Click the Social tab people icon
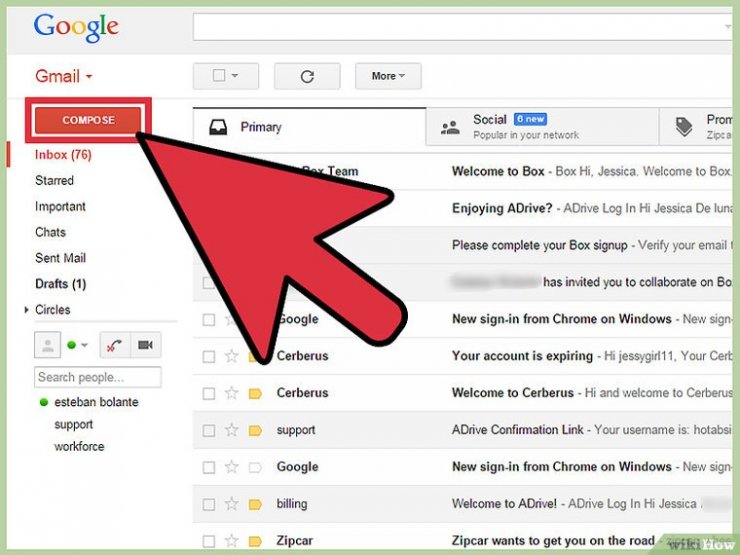 (450, 127)
